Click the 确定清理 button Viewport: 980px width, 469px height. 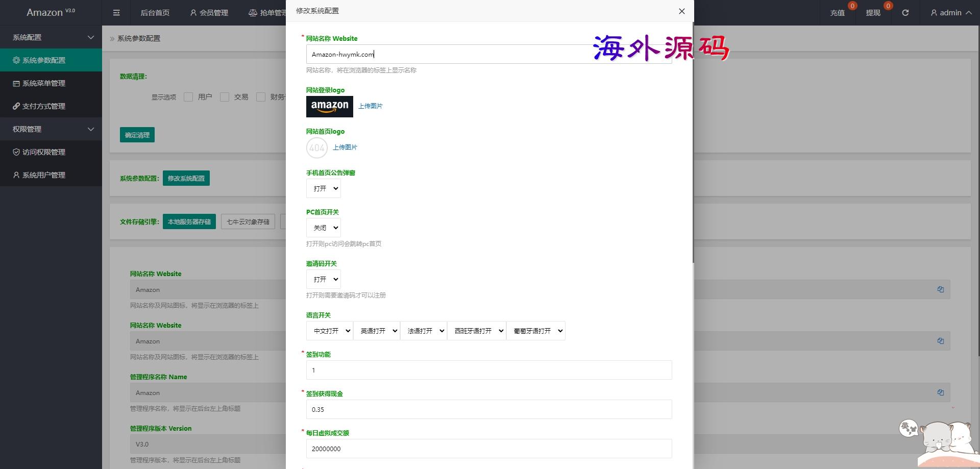[x=137, y=135]
